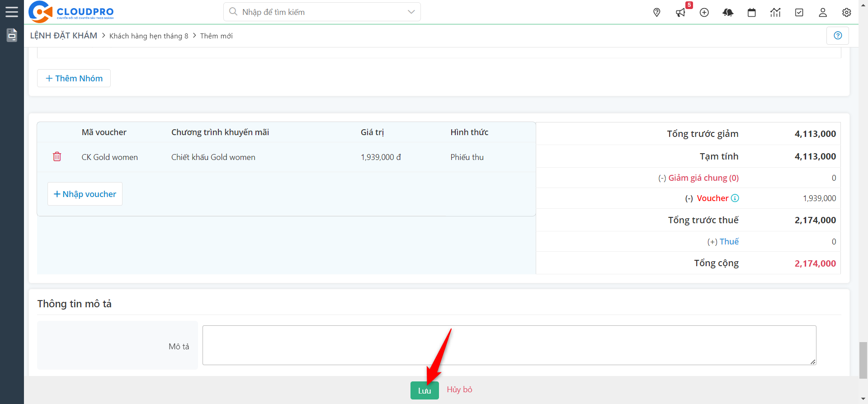This screenshot has height=404, width=868.
Task: Click the CloudPro logo
Action: point(71,12)
